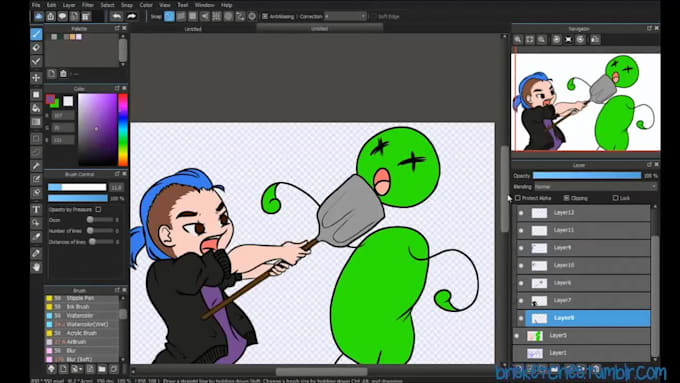Select the Eraser tool
Viewport: 680px width, 383px height.
pyautogui.click(x=36, y=47)
